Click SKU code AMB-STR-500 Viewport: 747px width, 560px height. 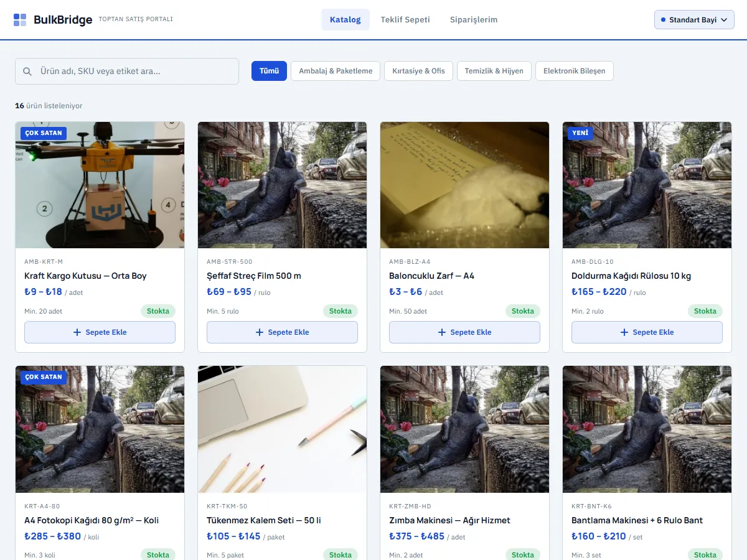[230, 262]
